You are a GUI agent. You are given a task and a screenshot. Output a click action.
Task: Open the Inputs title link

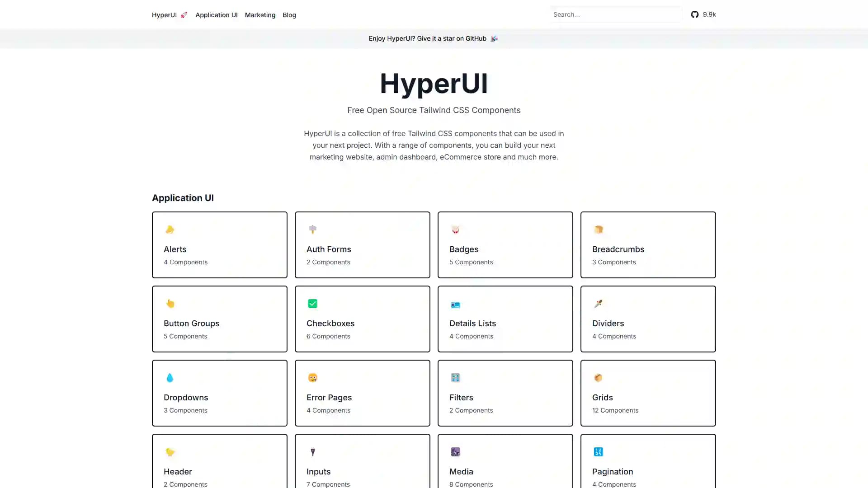point(318,472)
